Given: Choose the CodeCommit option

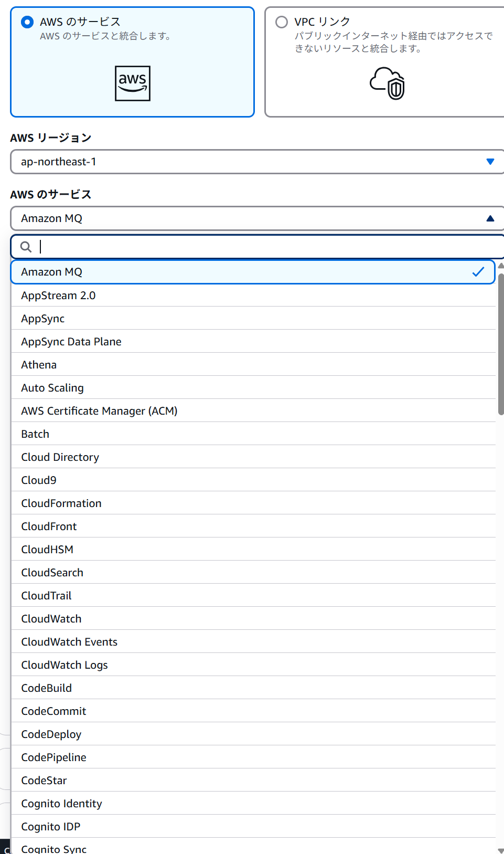Looking at the screenshot, I should tap(253, 711).
